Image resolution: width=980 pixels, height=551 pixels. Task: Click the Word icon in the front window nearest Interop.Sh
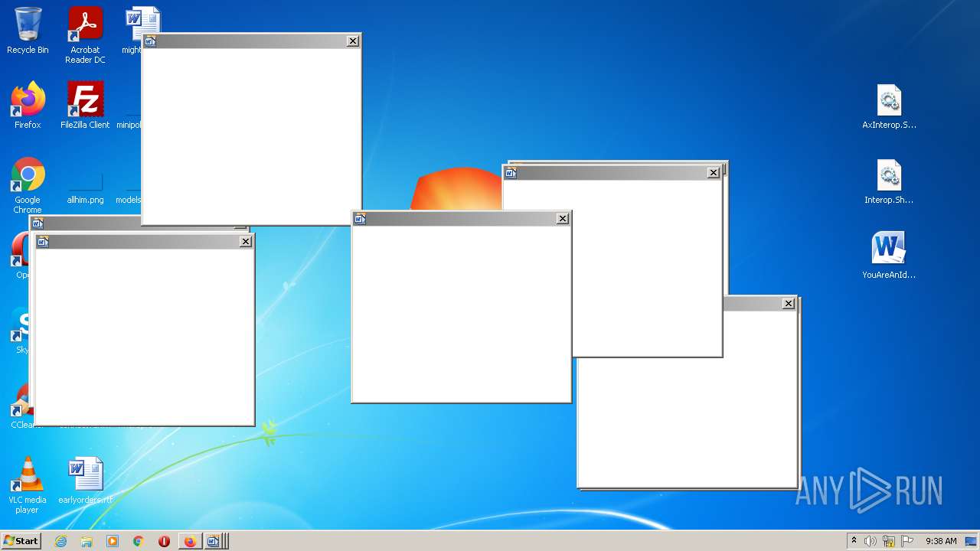(511, 173)
